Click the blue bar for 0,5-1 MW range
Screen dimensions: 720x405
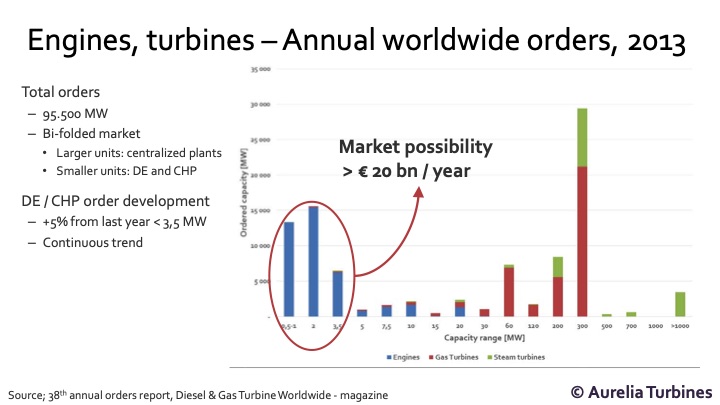tap(289, 269)
